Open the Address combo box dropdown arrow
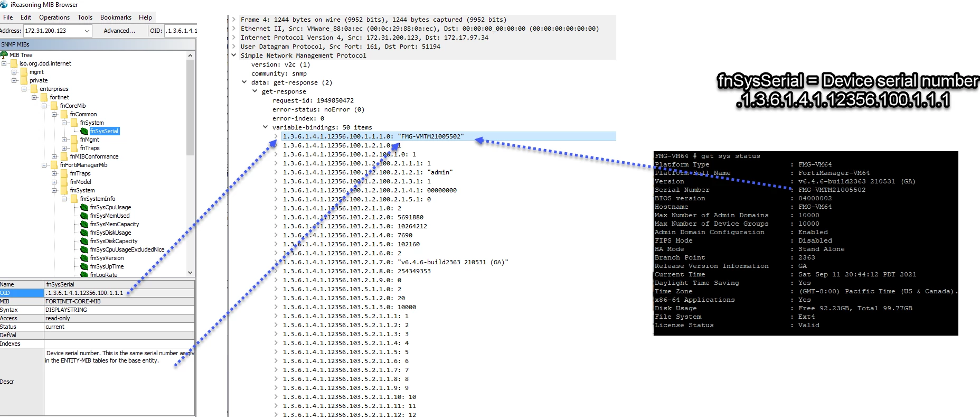The height and width of the screenshot is (417, 980). [x=87, y=31]
